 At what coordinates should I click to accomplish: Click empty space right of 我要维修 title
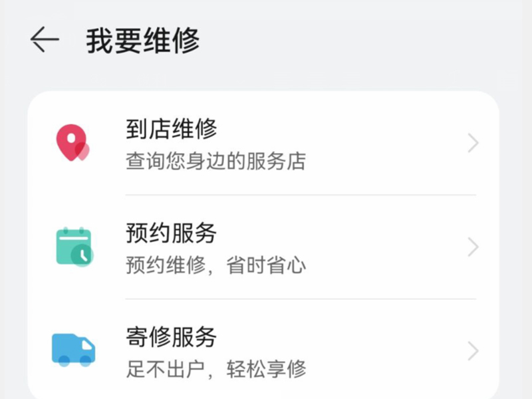tap(366, 41)
